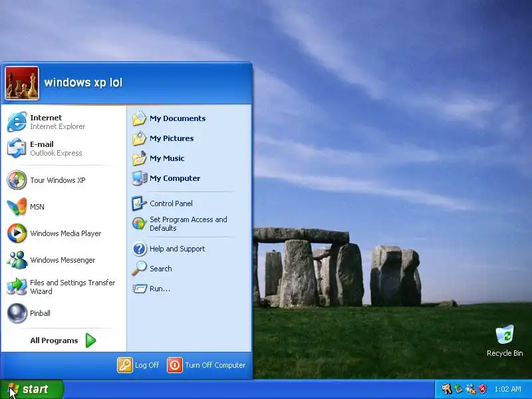Open the Run dialog icon
The width and height of the screenshot is (532, 399).
pos(139,289)
